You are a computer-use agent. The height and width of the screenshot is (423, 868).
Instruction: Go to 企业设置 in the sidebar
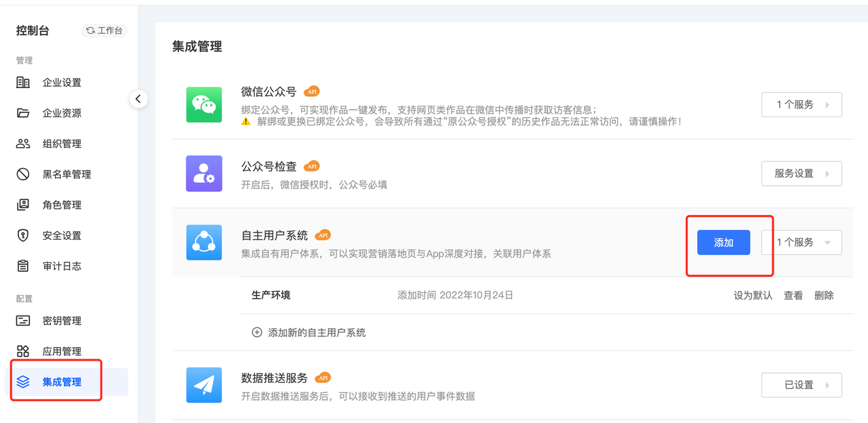coord(62,83)
